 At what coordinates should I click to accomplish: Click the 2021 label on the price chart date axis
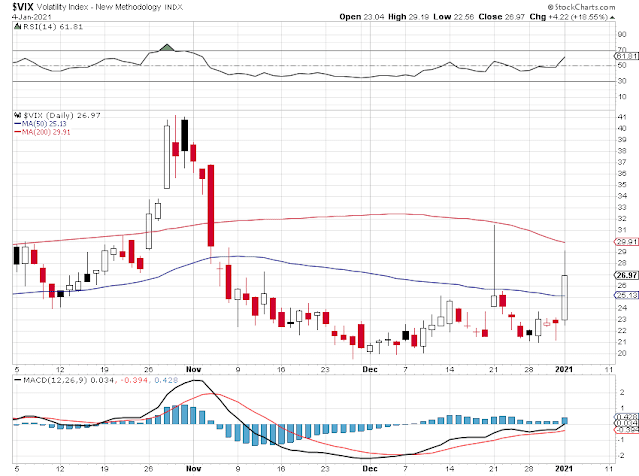coord(564,369)
